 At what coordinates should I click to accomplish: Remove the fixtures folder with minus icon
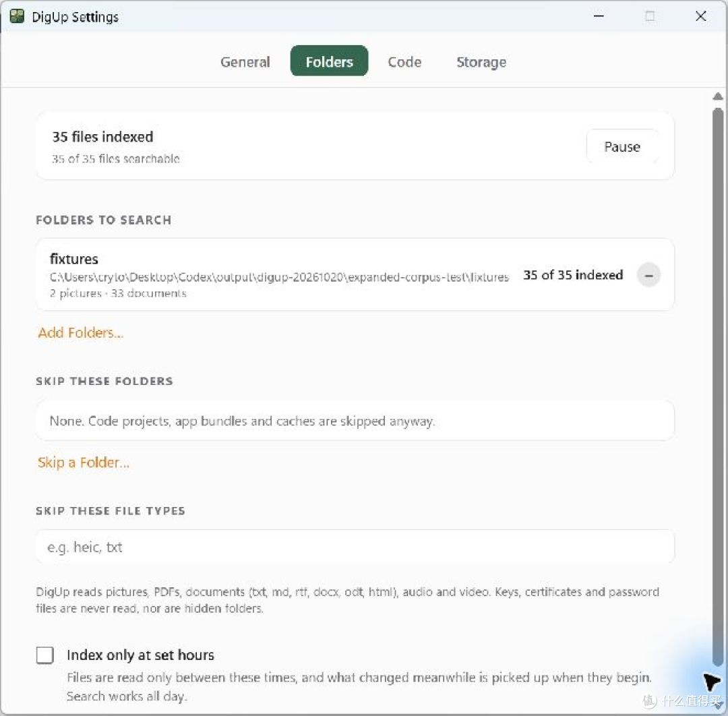click(x=648, y=275)
